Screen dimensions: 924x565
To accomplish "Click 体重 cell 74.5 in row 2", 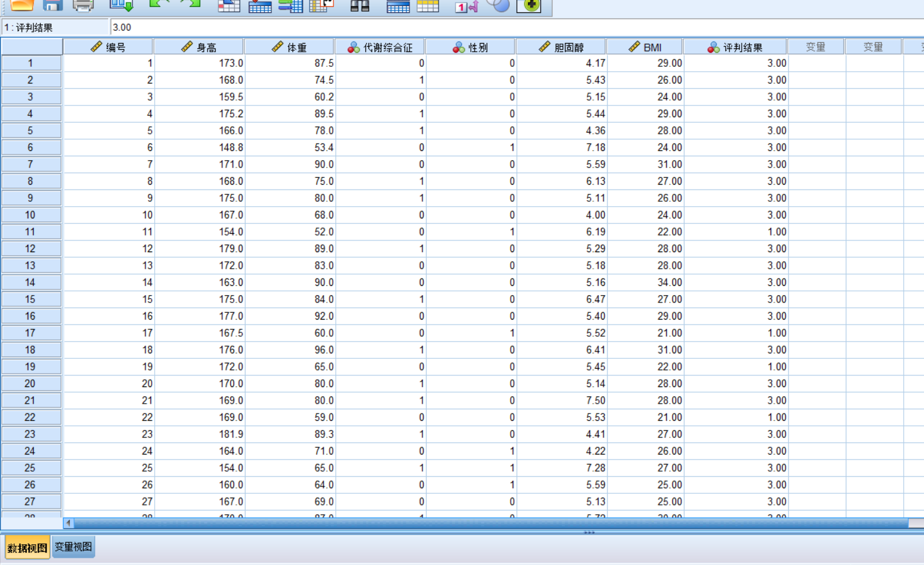I will tap(290, 80).
